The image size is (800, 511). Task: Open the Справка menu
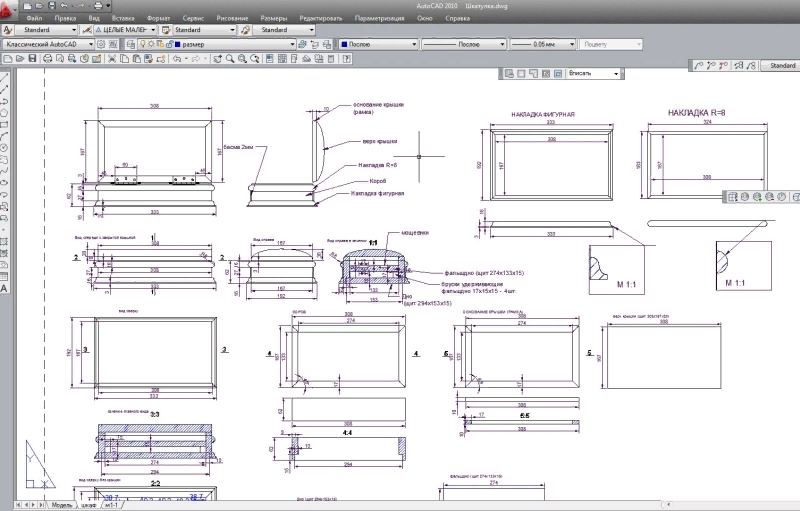pos(457,18)
